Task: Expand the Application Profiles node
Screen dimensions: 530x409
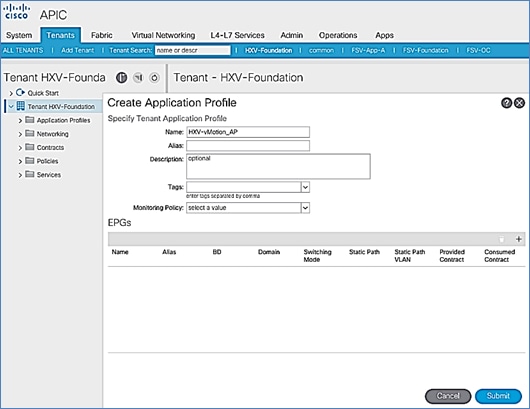Action: pyautogui.click(x=20, y=120)
